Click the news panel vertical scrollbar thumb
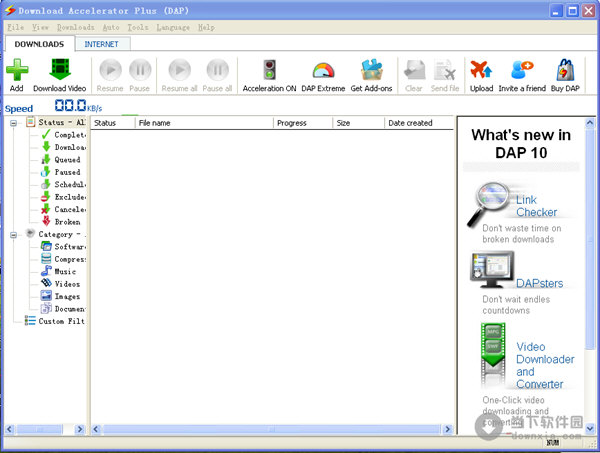 pyautogui.click(x=590, y=239)
